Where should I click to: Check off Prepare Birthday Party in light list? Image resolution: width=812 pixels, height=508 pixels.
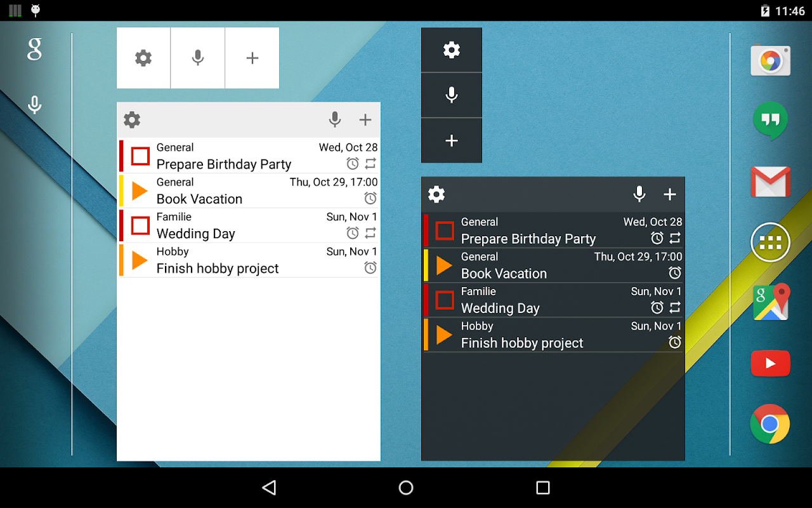[x=140, y=156]
